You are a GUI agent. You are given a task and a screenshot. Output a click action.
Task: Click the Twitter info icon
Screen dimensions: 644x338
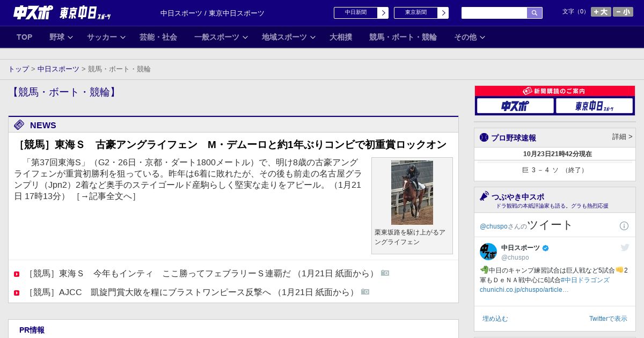coord(624,226)
